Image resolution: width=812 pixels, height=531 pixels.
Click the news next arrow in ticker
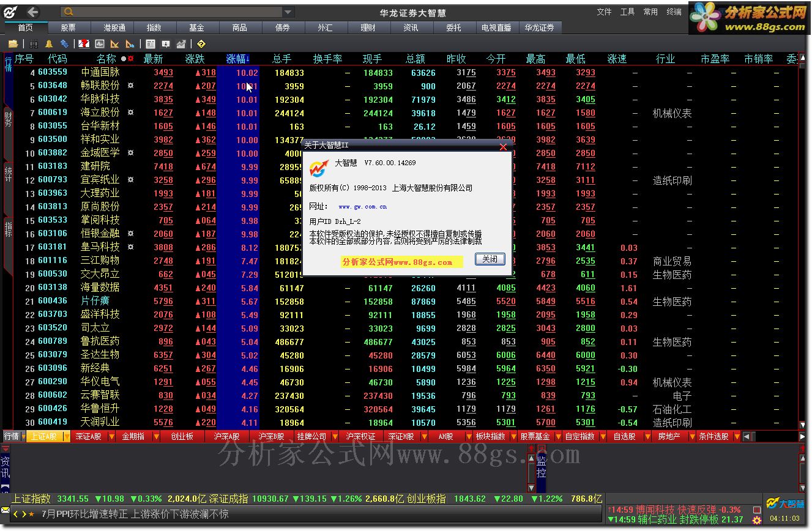point(23,514)
